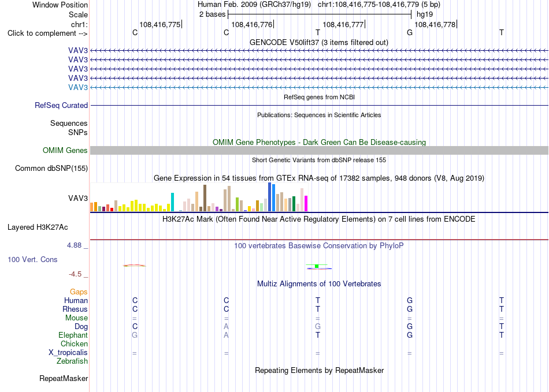Click the 100 Vert. Cons label
Screen dimensions: 549x392
pos(32,259)
